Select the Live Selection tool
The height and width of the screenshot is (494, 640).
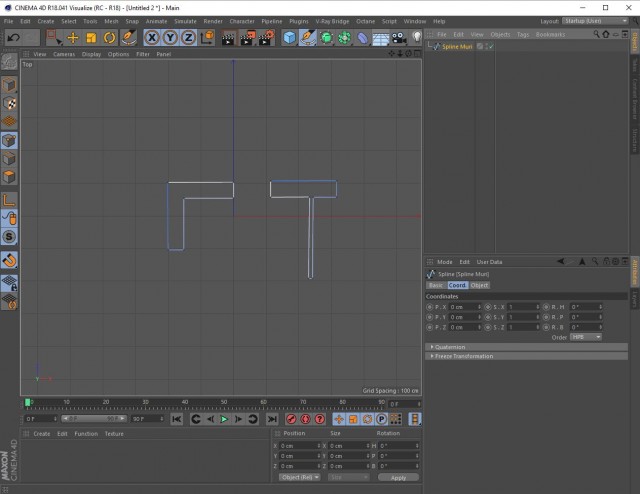53,38
